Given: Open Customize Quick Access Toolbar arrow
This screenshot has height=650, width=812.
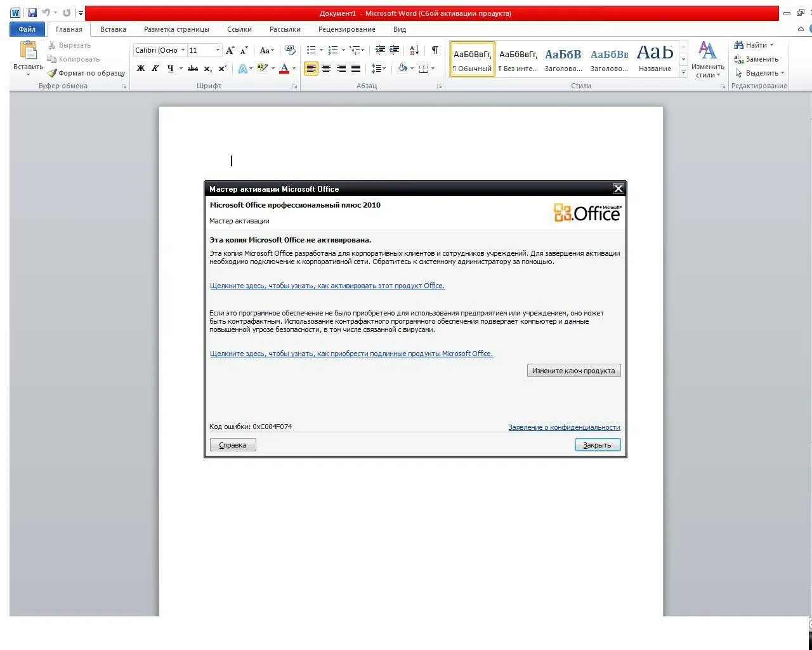Looking at the screenshot, I should pos(81,13).
